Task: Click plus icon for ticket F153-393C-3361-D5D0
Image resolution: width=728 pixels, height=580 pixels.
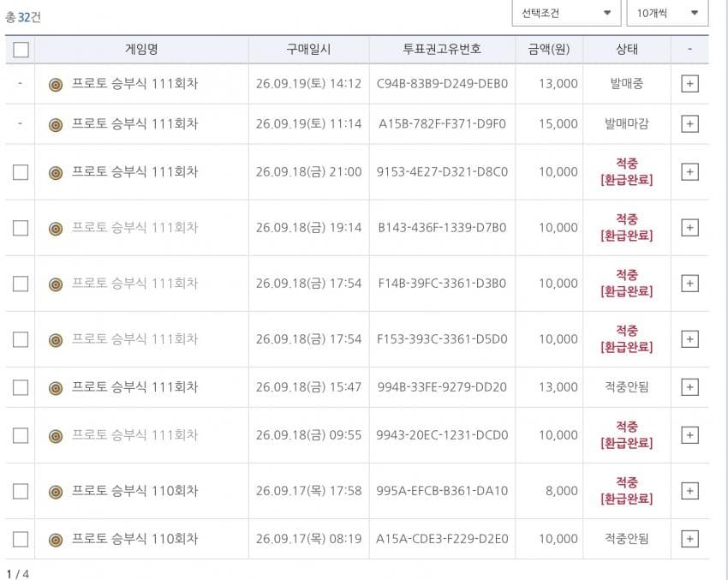Action: pos(689,339)
